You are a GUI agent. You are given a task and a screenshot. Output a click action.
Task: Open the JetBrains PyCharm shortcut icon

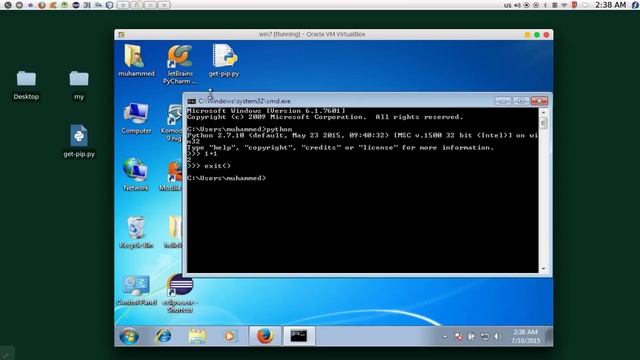(x=180, y=64)
